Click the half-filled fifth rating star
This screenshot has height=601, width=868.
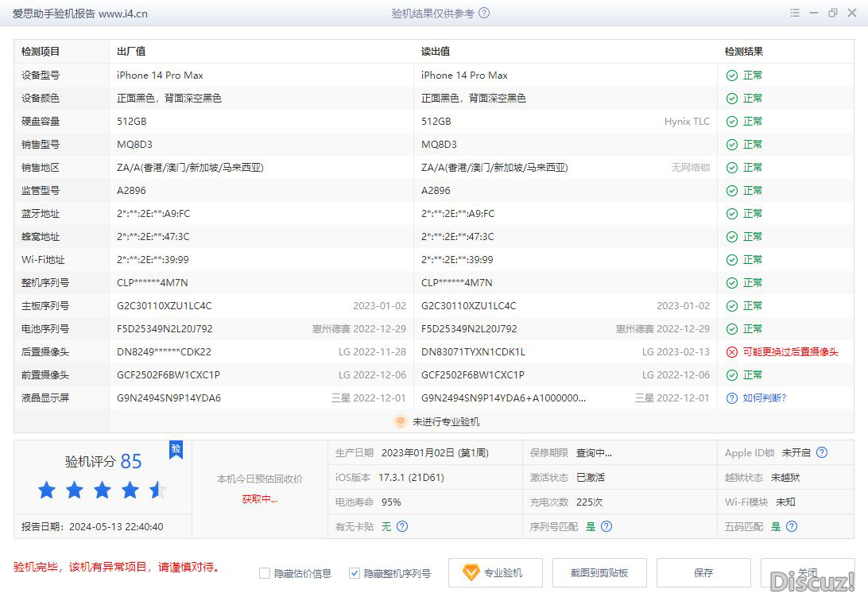point(157,490)
